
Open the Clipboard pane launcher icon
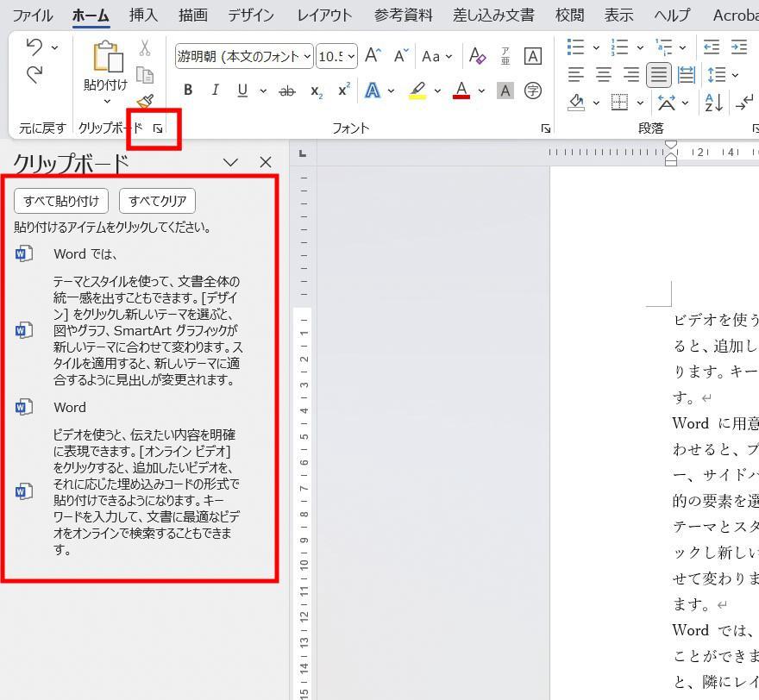(x=157, y=128)
